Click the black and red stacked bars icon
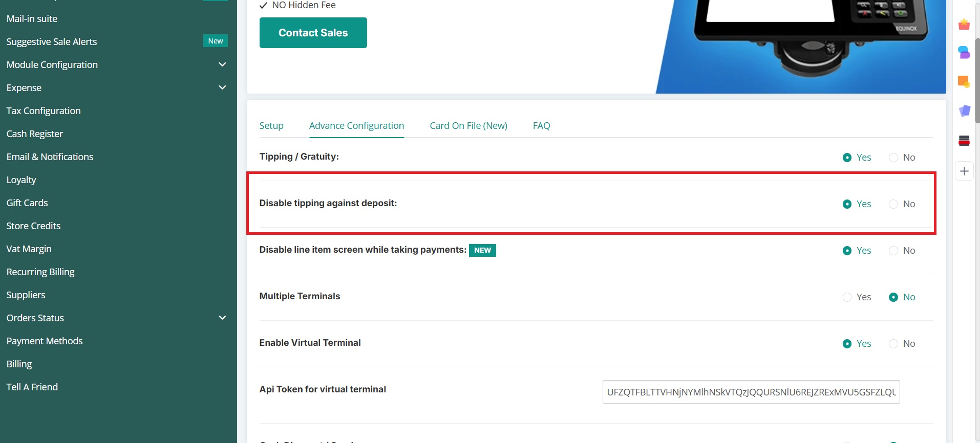This screenshot has width=980, height=443. click(964, 141)
